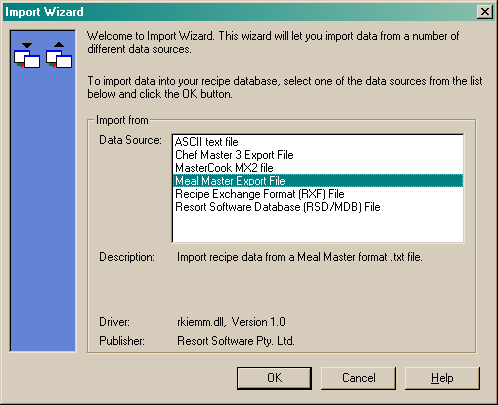Image resolution: width=498 pixels, height=405 pixels.
Task: Confirm the import with OK button
Action: pyautogui.click(x=274, y=378)
